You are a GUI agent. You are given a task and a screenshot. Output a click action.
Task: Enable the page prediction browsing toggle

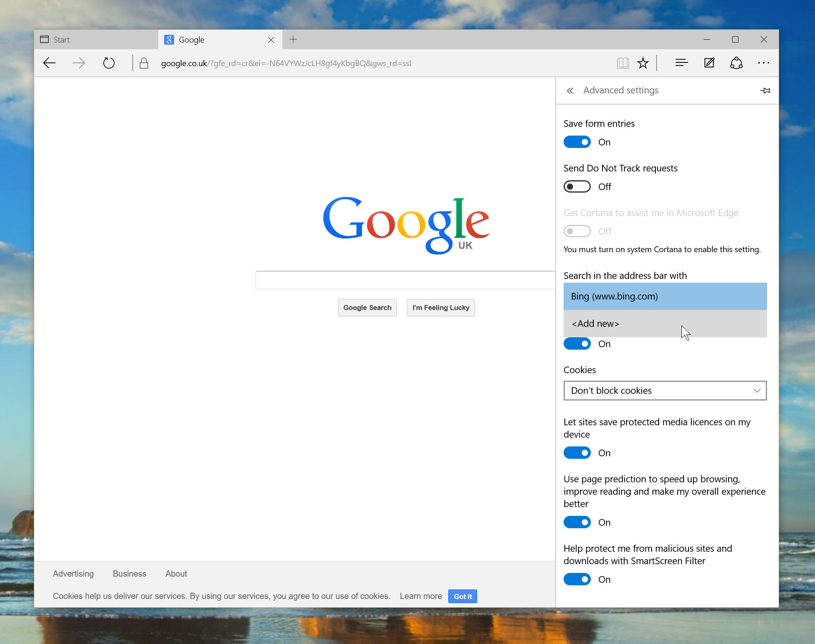pyautogui.click(x=576, y=522)
